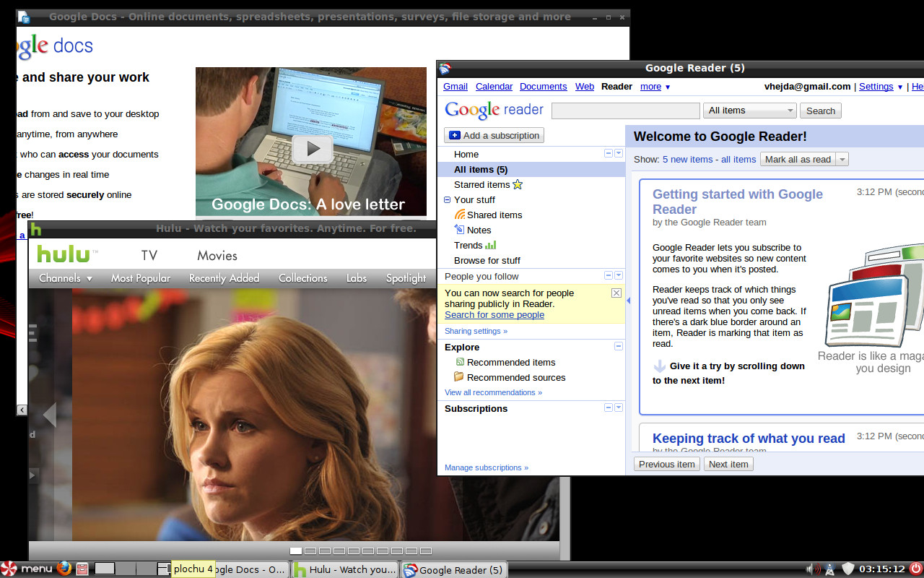
Task: Open the more menu in Google bar
Action: click(x=655, y=87)
